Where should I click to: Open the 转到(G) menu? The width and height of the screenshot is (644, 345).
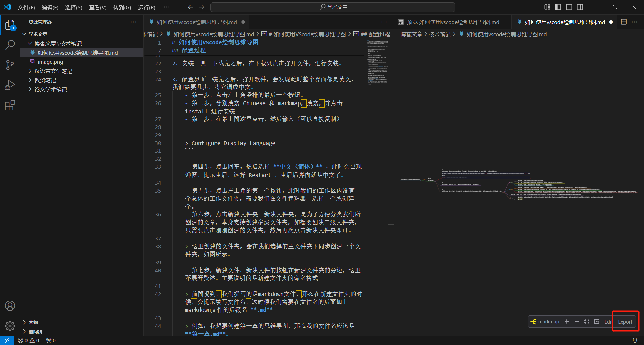[x=122, y=7]
